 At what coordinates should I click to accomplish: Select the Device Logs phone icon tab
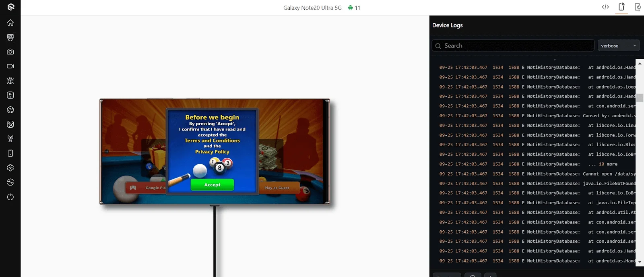(621, 7)
